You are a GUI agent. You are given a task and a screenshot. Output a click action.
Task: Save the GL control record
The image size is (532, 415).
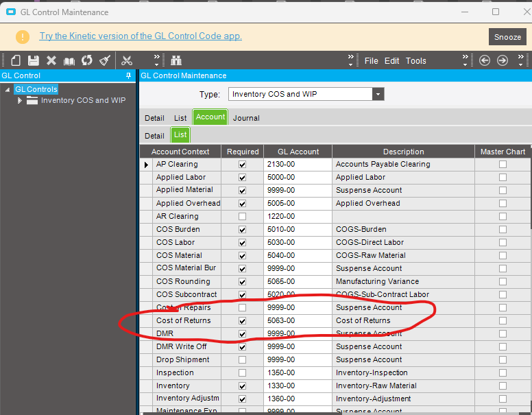(33, 61)
